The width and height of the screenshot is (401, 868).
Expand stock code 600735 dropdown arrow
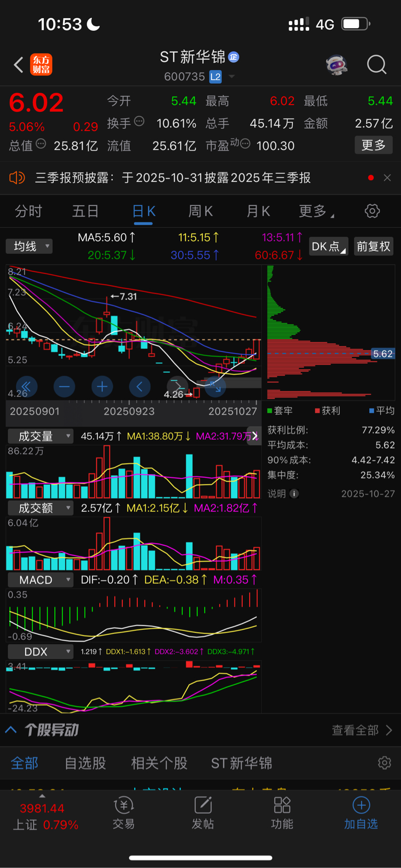tap(231, 77)
